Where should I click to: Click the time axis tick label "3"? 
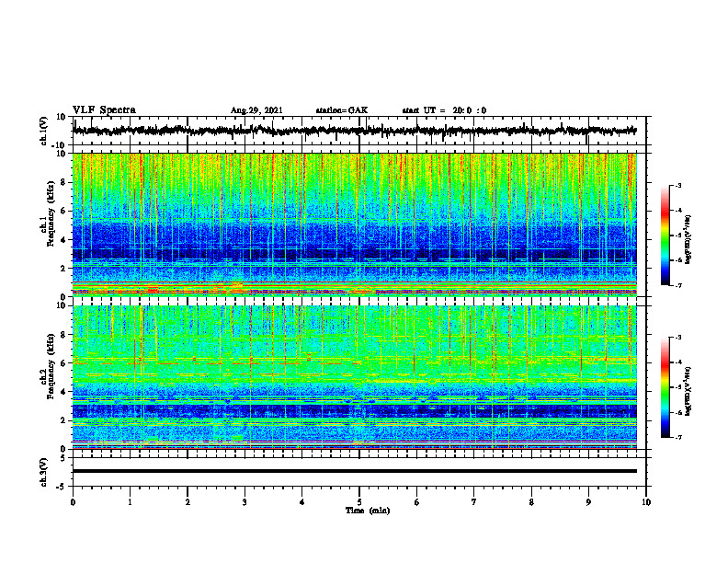click(245, 502)
